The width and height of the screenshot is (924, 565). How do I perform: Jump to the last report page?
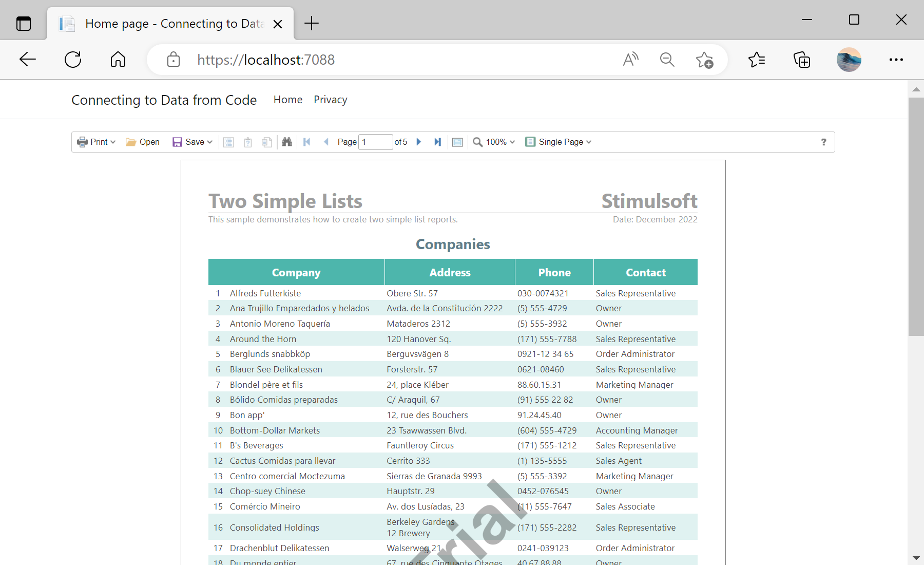click(437, 142)
